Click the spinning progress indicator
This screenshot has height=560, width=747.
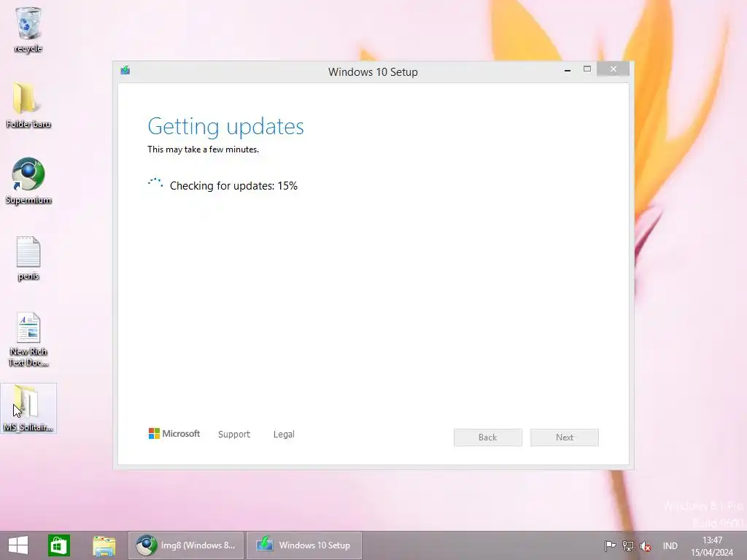155,184
